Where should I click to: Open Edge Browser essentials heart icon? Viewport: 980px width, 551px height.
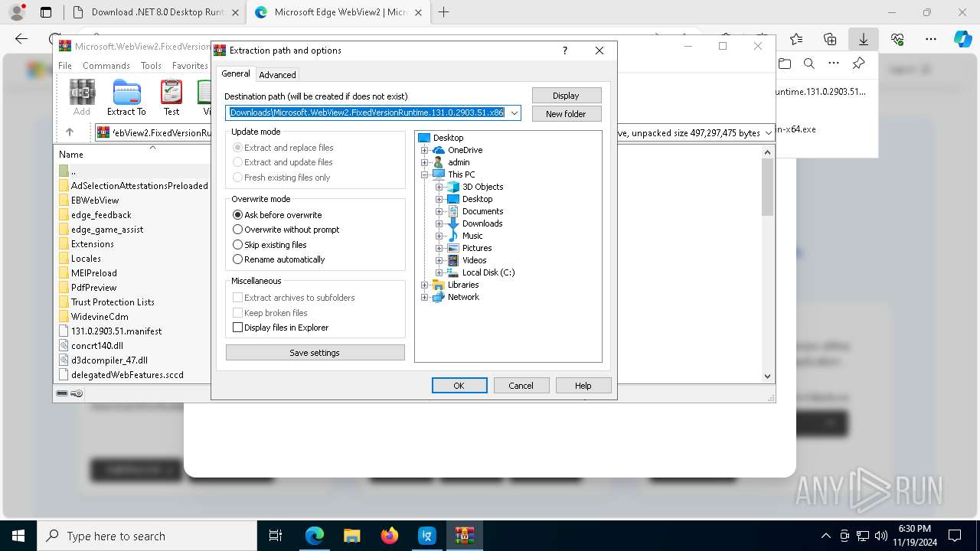point(897,39)
